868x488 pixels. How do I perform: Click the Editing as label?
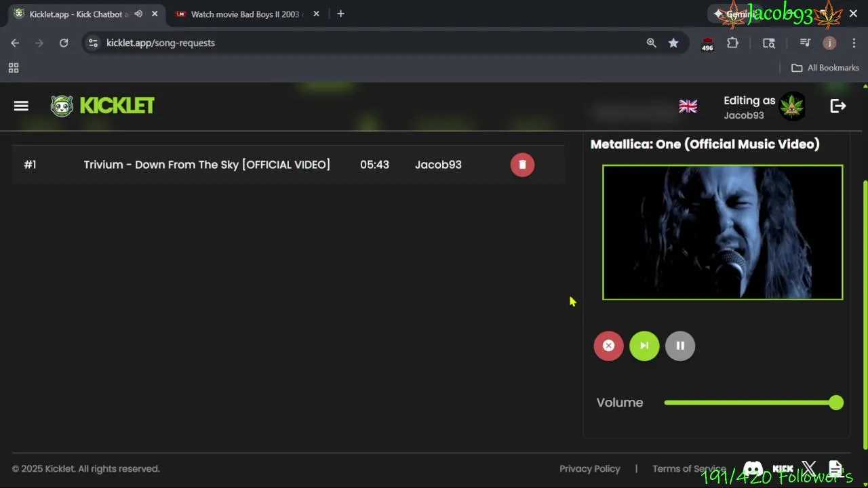749,100
